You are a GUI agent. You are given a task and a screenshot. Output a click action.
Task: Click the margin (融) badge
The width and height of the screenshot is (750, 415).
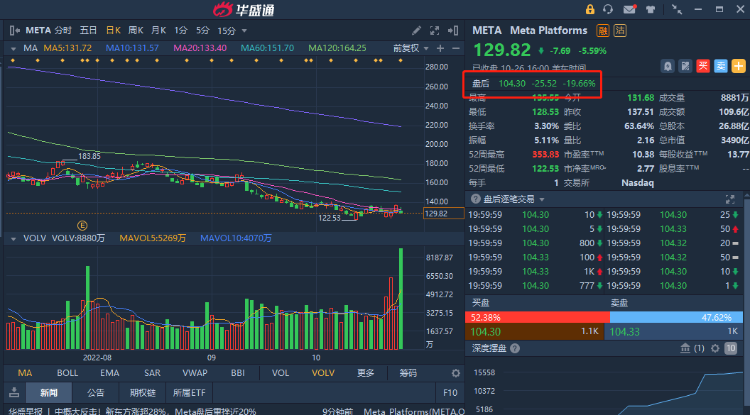pyautogui.click(x=603, y=31)
